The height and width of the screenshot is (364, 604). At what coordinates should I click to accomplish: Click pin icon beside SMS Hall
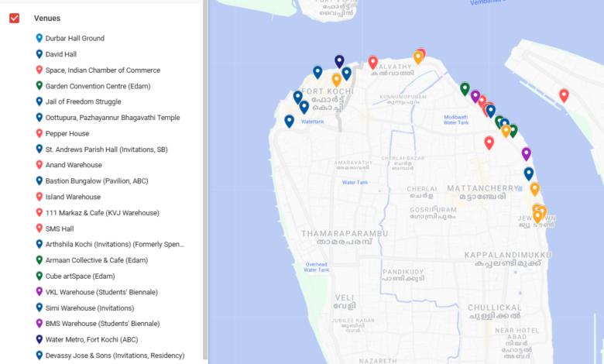click(39, 228)
